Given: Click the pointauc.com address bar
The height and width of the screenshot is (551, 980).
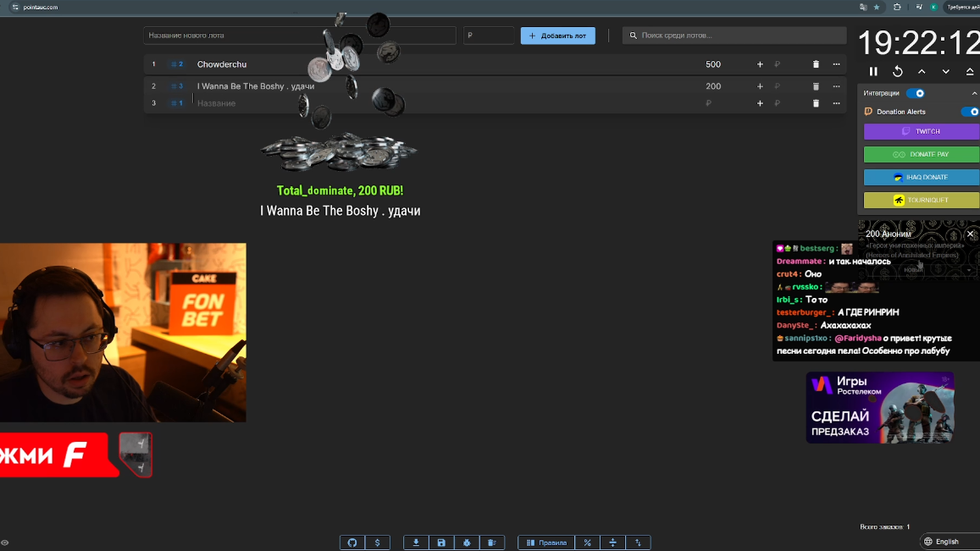Looking at the screenshot, I should coord(40,7).
